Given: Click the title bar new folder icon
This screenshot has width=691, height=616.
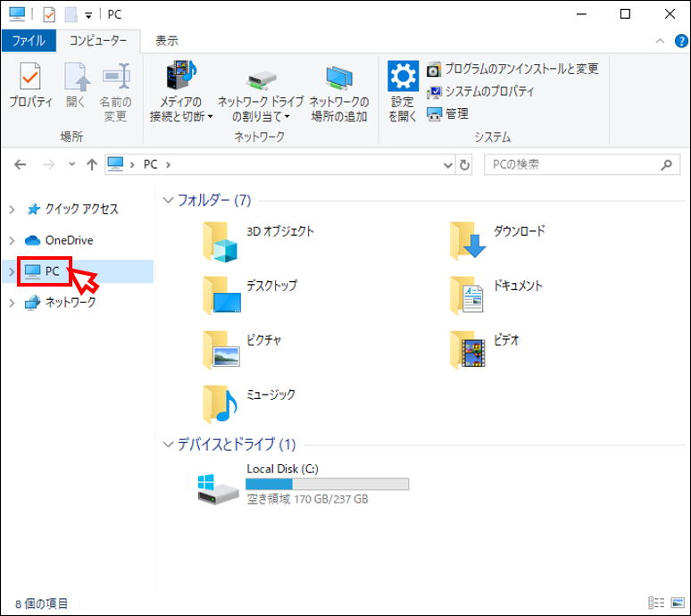Looking at the screenshot, I should (71, 14).
